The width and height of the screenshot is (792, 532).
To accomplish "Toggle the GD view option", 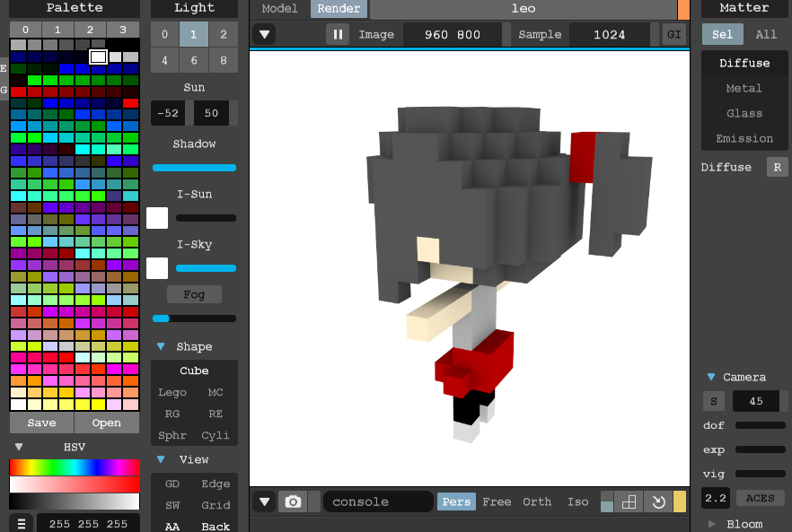I will point(172,484).
